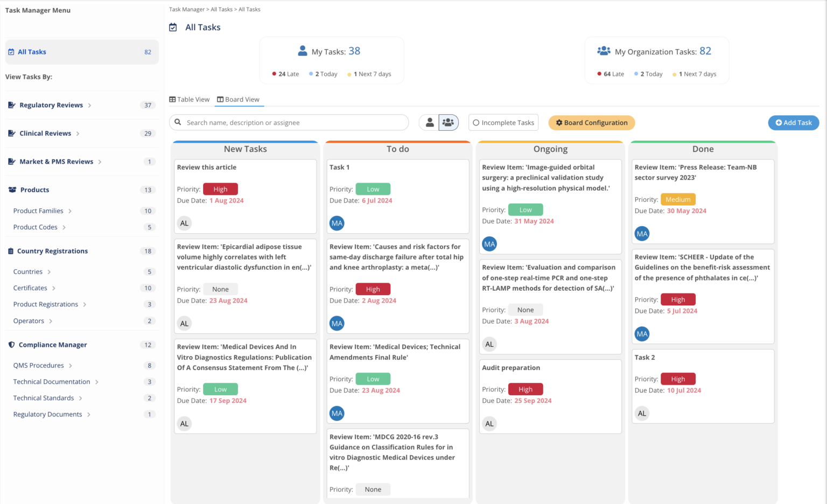Screen dimensions: 827x504
Task: Click the Products sidebar icon
Action: 12,190
